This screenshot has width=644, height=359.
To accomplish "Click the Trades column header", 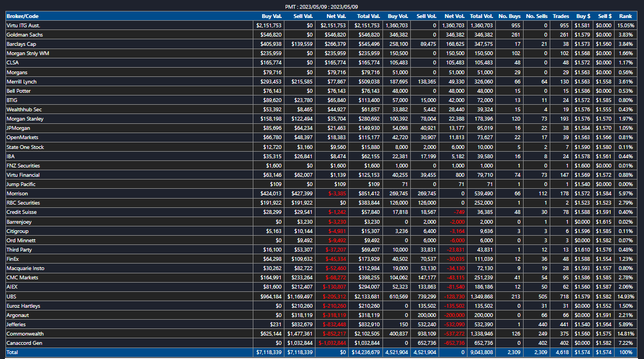I will click(x=561, y=16).
